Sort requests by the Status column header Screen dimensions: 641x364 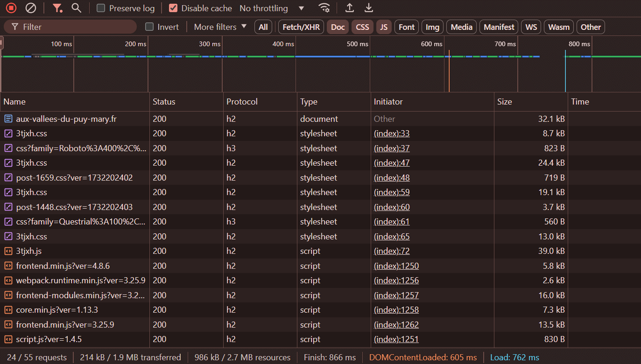[186, 102]
